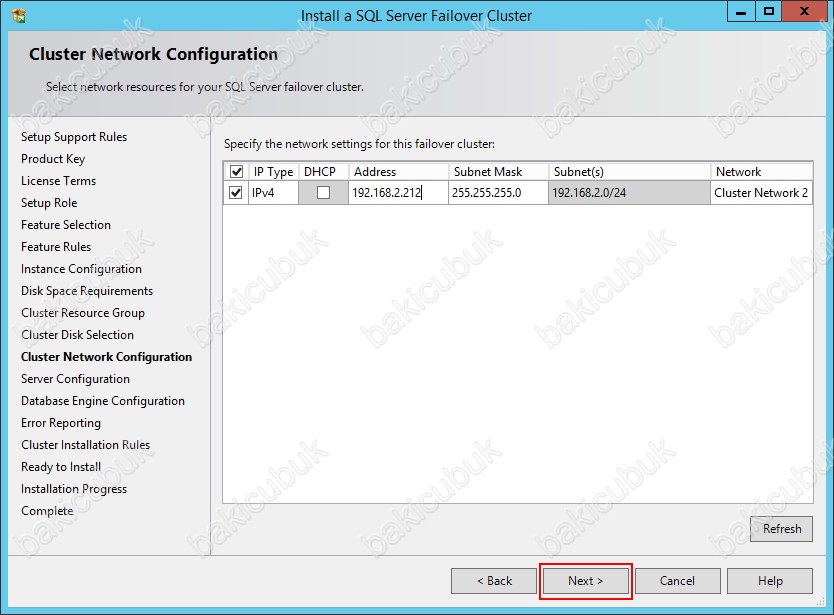Select Database Engine Configuration step
This screenshot has width=834, height=615.
coord(103,401)
